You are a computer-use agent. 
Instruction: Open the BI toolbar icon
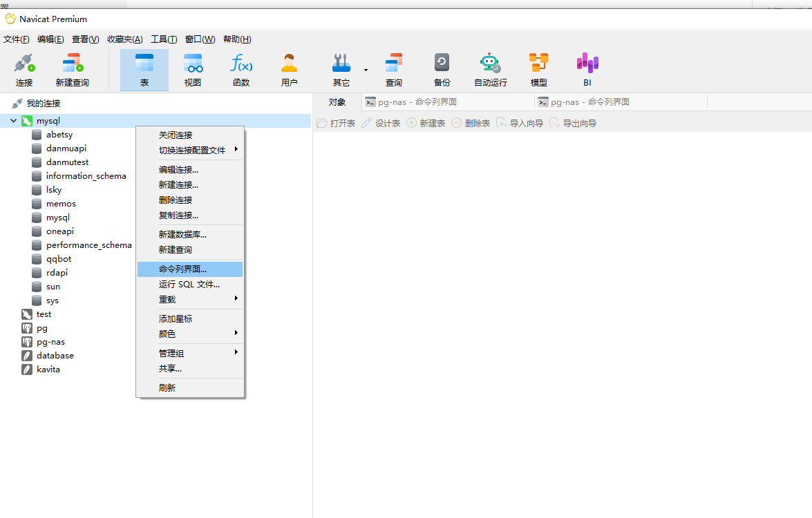[x=587, y=69]
